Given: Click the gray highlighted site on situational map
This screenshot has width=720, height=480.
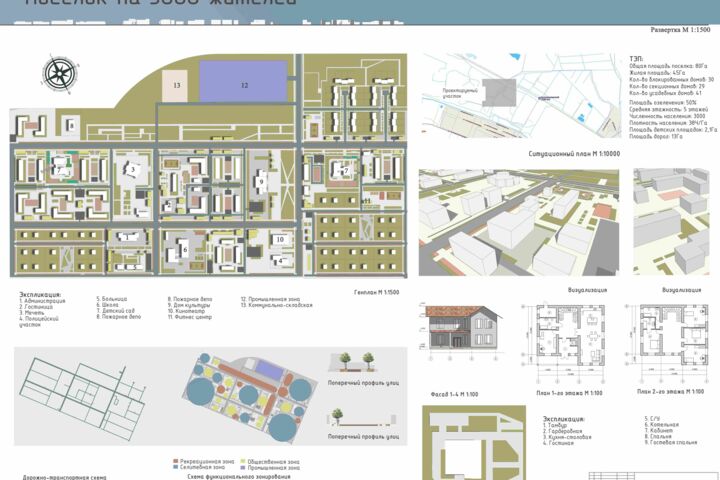Looking at the screenshot, I should pos(500,92).
